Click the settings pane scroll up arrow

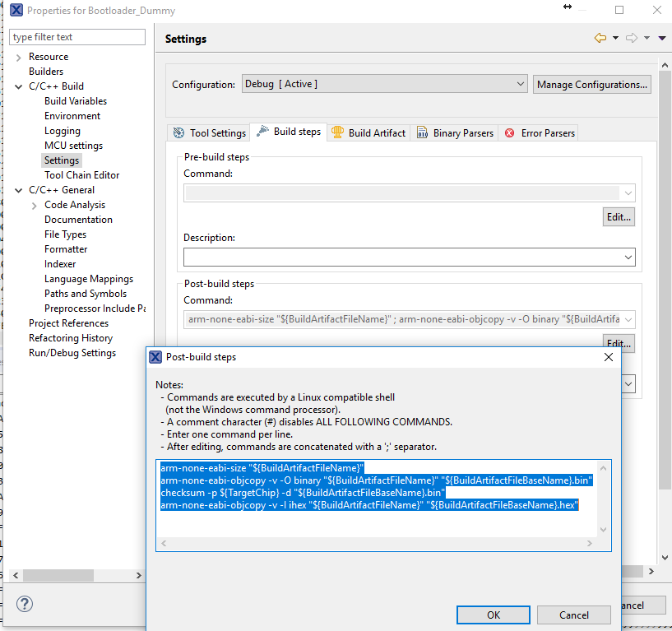[x=665, y=65]
